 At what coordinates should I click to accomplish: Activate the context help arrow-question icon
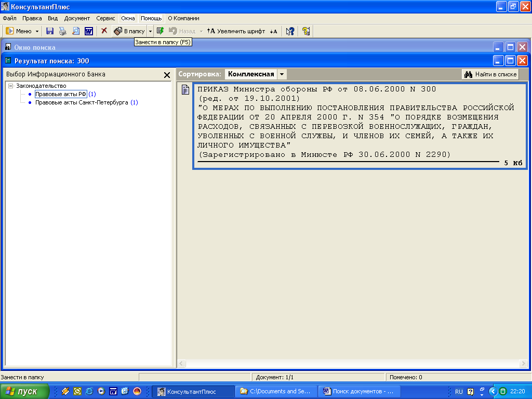pyautogui.click(x=290, y=31)
